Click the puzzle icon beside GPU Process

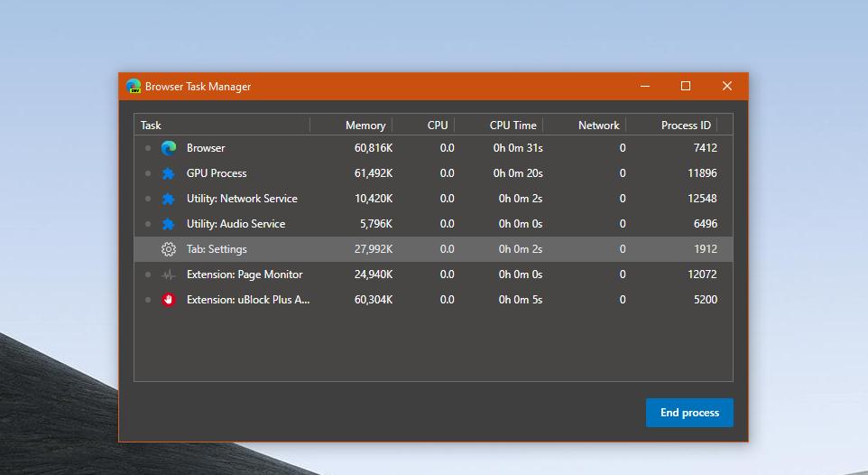click(169, 173)
